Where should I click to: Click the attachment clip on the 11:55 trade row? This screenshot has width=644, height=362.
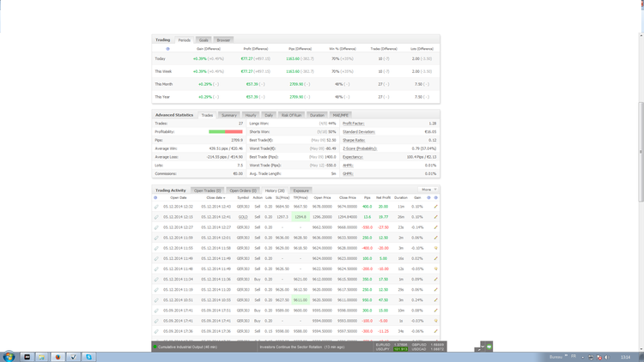[x=156, y=248]
